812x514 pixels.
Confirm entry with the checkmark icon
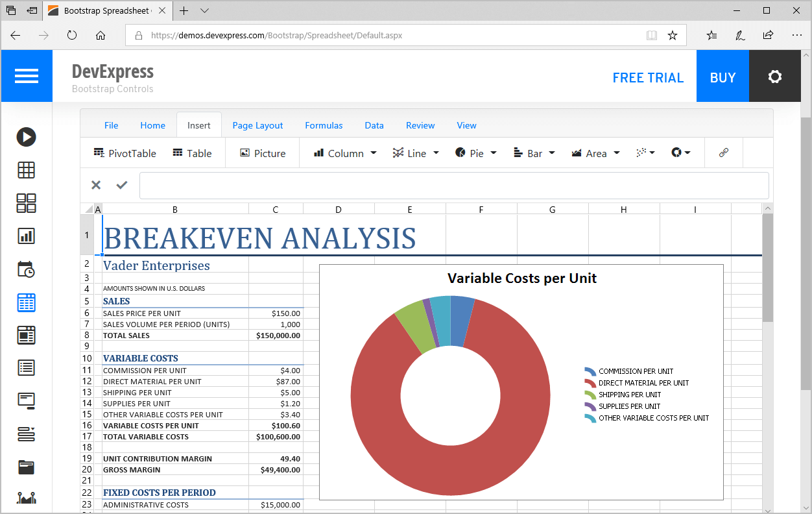point(122,185)
